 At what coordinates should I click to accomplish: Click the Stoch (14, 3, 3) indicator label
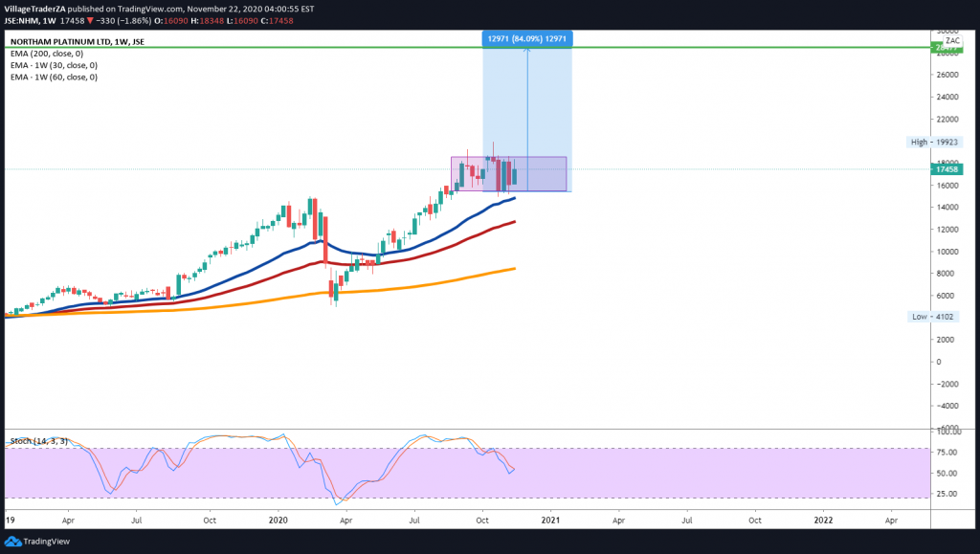(x=37, y=441)
